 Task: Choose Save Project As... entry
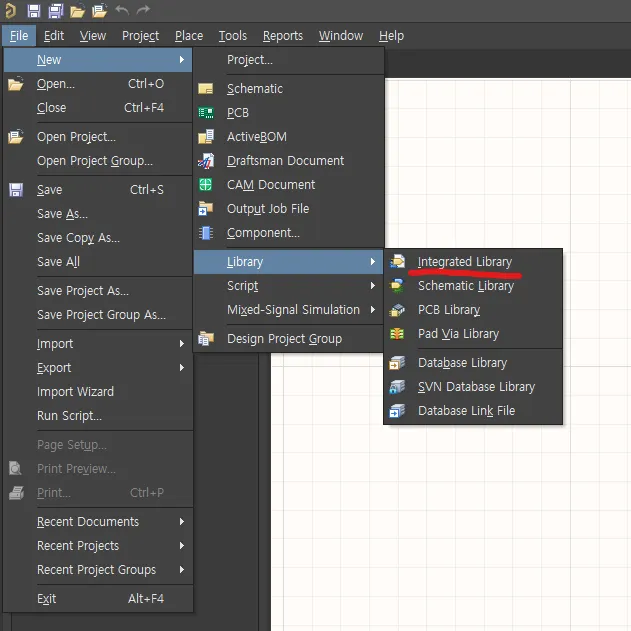pos(98,291)
